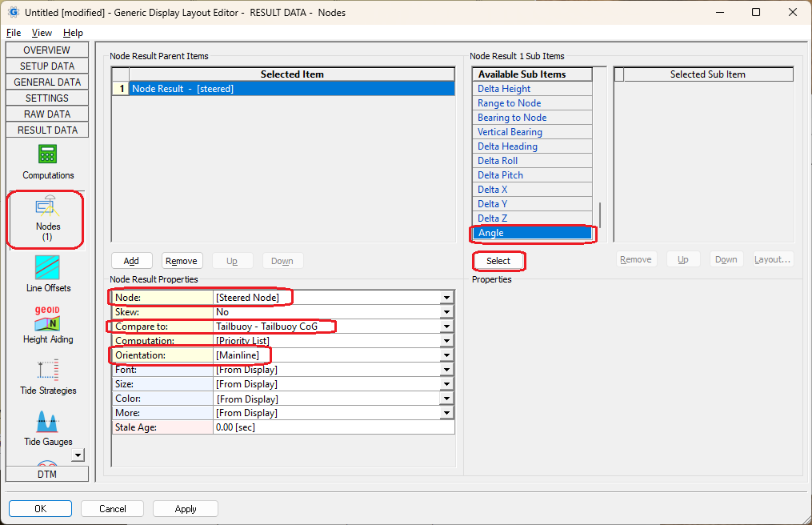This screenshot has width=812, height=525.
Task: Open the Size dropdown arrow
Action: pos(446,384)
